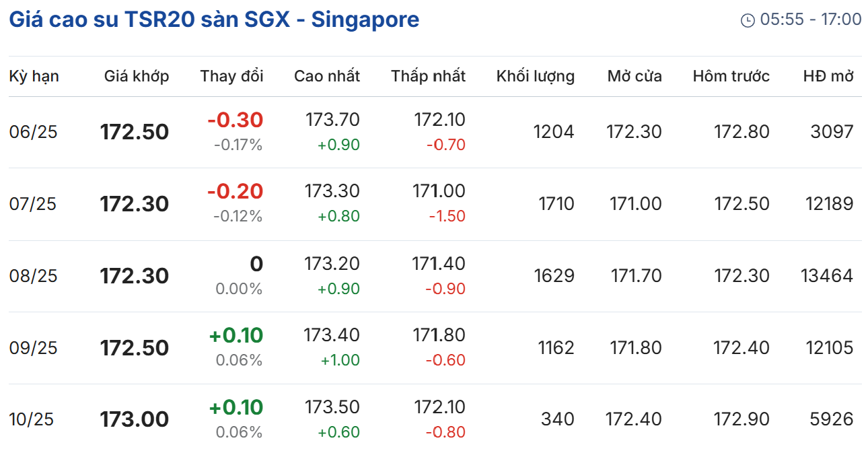This screenshot has width=868, height=455.
Task: Select the 10/25 contract term
Action: point(31,419)
